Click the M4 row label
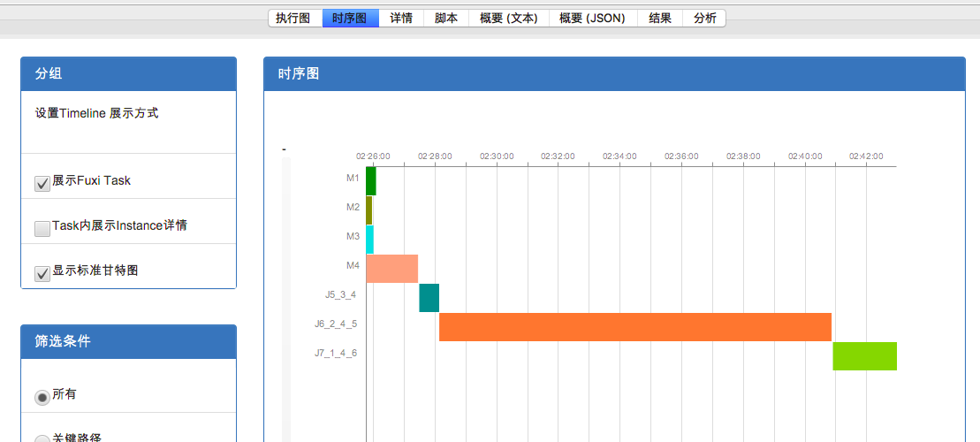Screen dimensions: 980x442 click(x=353, y=265)
